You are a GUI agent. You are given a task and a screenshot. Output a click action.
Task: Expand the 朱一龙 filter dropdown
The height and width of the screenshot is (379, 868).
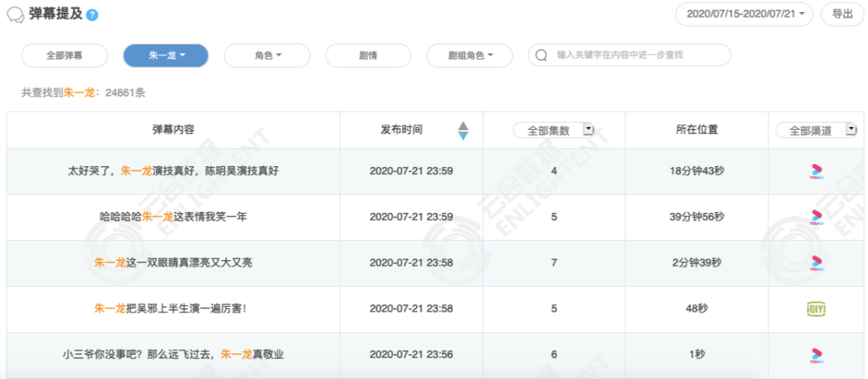pos(166,55)
